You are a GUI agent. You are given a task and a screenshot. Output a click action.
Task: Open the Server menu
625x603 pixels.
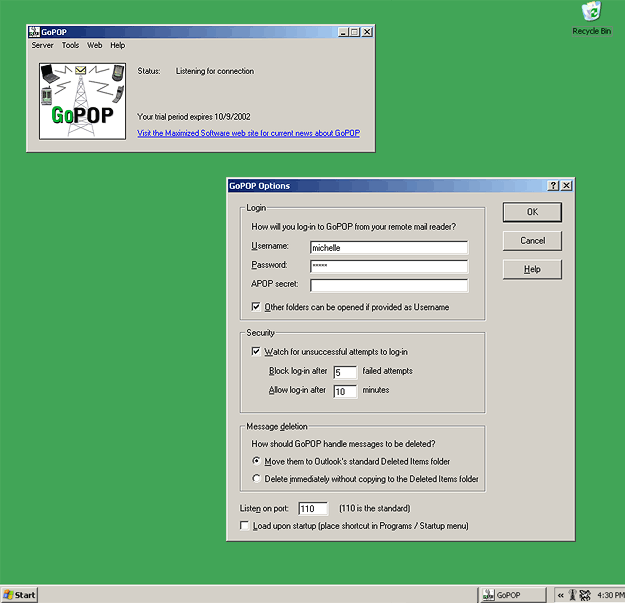coord(42,45)
